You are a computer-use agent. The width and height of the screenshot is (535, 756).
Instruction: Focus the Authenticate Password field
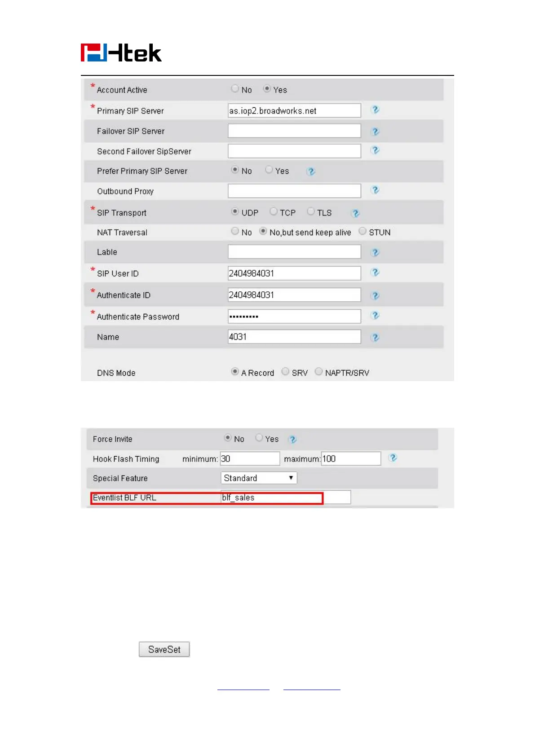[x=294, y=316]
